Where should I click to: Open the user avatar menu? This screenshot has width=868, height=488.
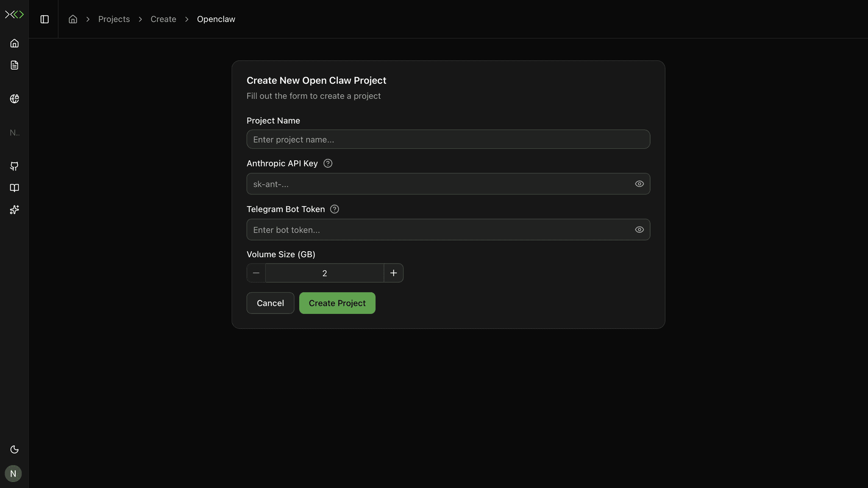pyautogui.click(x=13, y=473)
